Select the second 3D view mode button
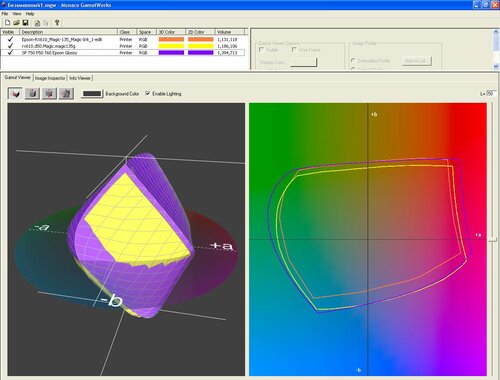Image resolution: width=500 pixels, height=380 pixels. (x=32, y=94)
